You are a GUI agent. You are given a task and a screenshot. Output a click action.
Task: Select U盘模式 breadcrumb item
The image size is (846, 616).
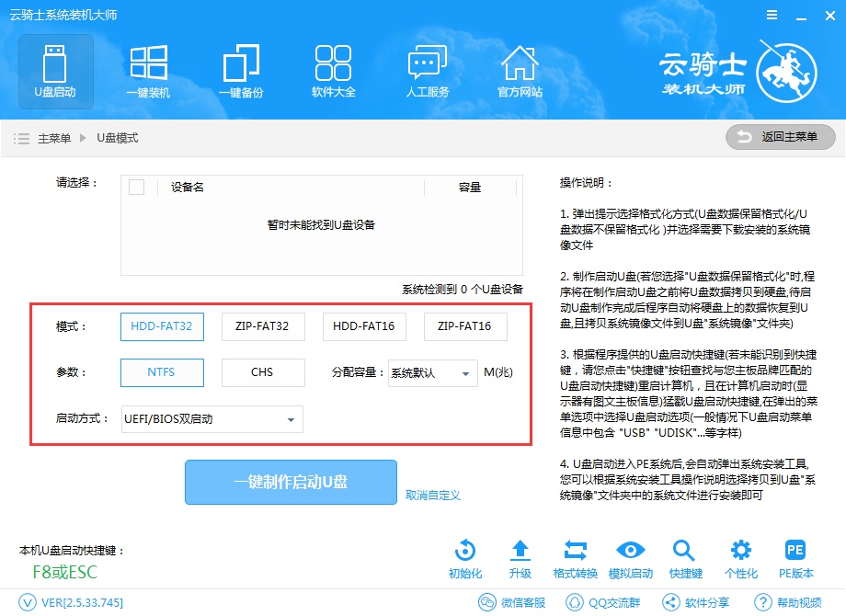pyautogui.click(x=117, y=138)
